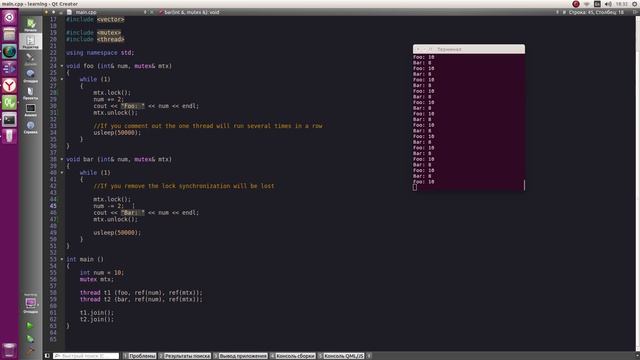
Task: Open the main.cpp file dropdown
Action: [106, 12]
